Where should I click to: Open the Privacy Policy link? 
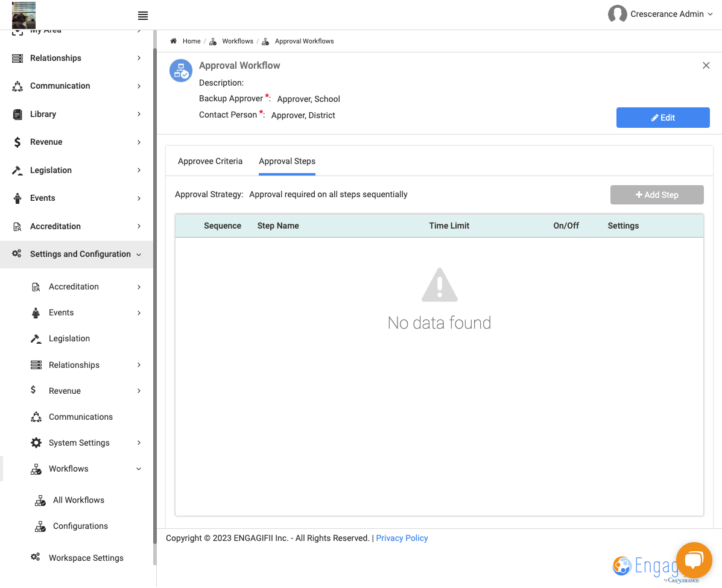(402, 539)
